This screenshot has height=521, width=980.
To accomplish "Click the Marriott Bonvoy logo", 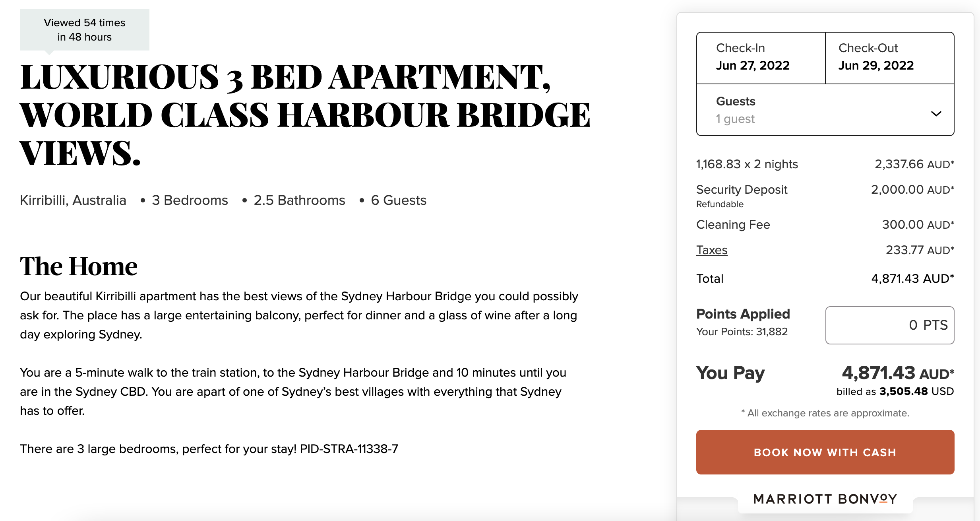I will [x=825, y=499].
